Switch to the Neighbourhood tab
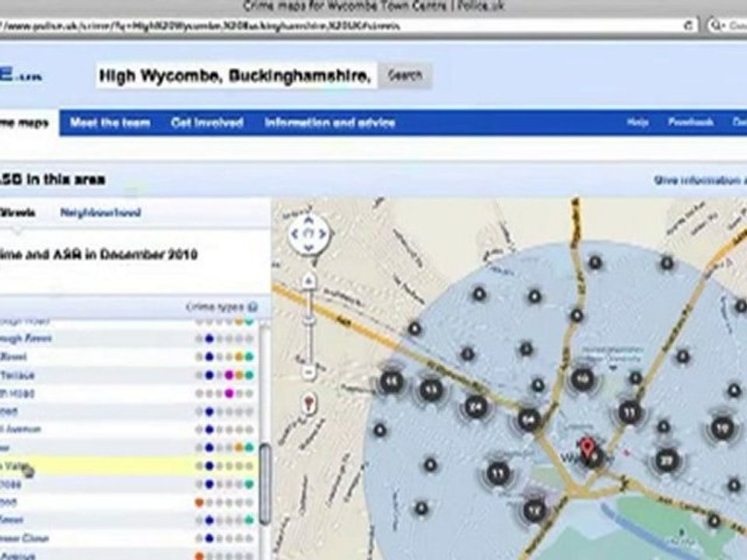 100,212
